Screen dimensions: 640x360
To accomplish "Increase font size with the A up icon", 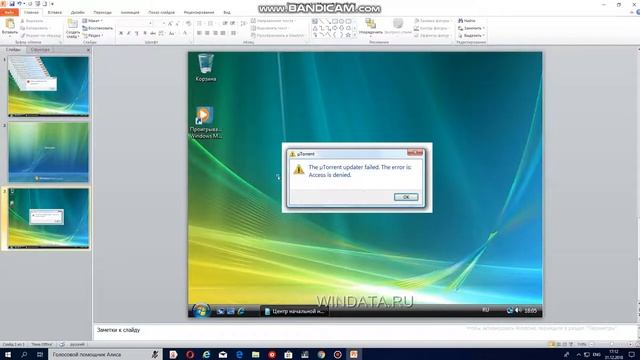I will pos(170,24).
